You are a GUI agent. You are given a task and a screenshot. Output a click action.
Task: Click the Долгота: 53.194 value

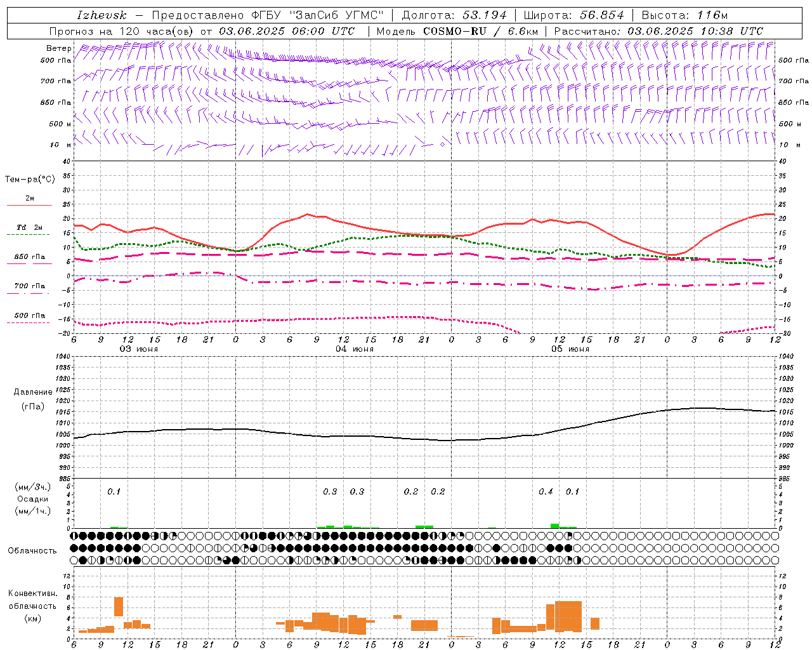tap(454, 15)
